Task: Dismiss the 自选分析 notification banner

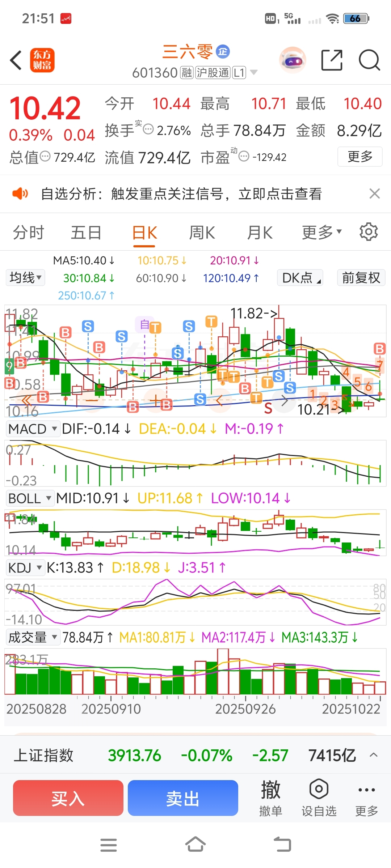Action: (375, 194)
